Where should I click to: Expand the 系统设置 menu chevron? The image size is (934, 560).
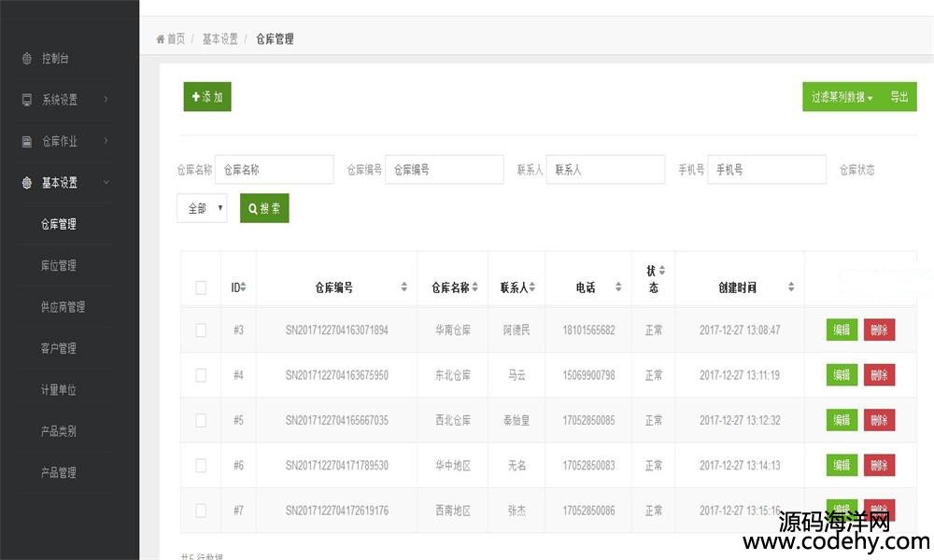(106, 100)
